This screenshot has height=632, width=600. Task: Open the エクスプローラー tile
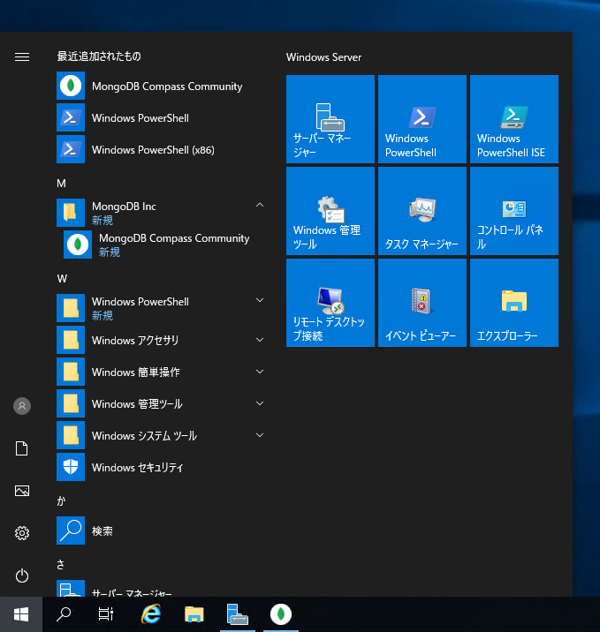click(514, 303)
